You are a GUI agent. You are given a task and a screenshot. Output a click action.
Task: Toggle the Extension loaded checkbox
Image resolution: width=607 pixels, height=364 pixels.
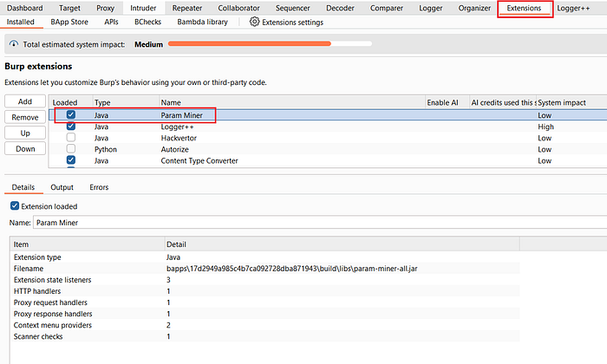pyautogui.click(x=15, y=205)
